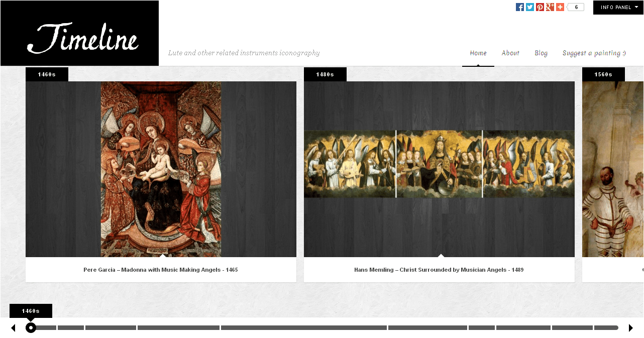Go to previous decade with left arrow
This screenshot has height=338, width=644.
click(x=13, y=328)
